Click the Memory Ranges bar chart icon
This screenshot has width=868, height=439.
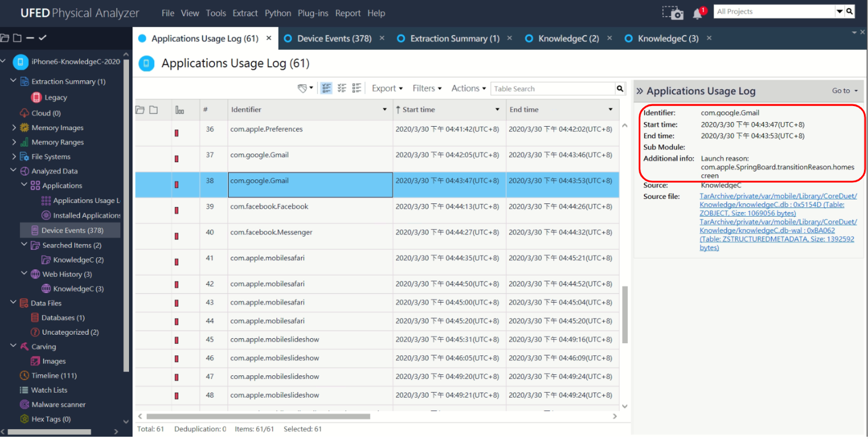tap(24, 142)
